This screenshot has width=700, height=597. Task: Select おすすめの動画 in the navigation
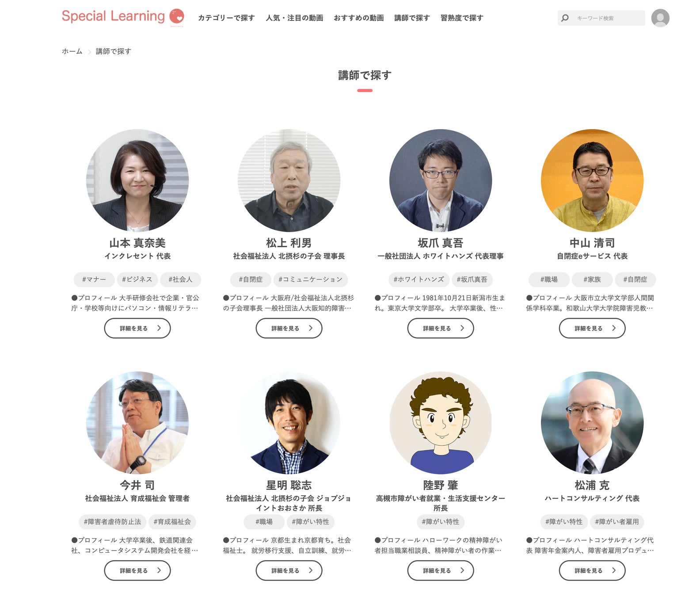coord(358,18)
